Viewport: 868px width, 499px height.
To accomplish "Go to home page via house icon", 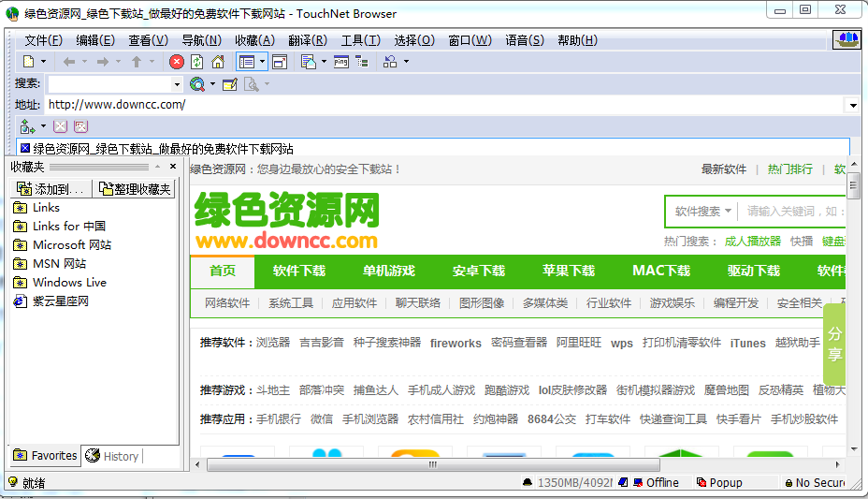I will [x=218, y=62].
